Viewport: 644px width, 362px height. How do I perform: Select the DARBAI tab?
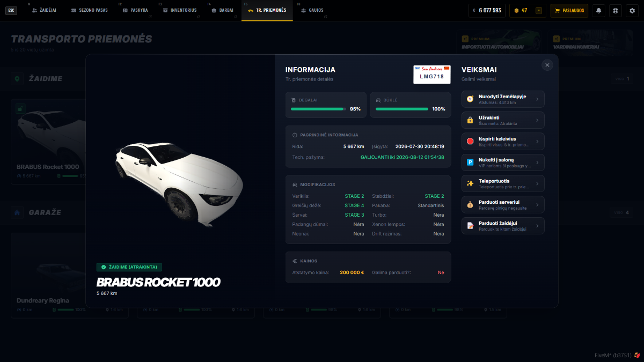tap(222, 10)
